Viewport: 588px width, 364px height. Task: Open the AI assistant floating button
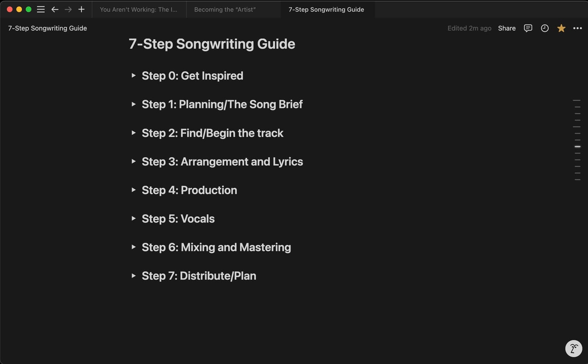tap(573, 348)
